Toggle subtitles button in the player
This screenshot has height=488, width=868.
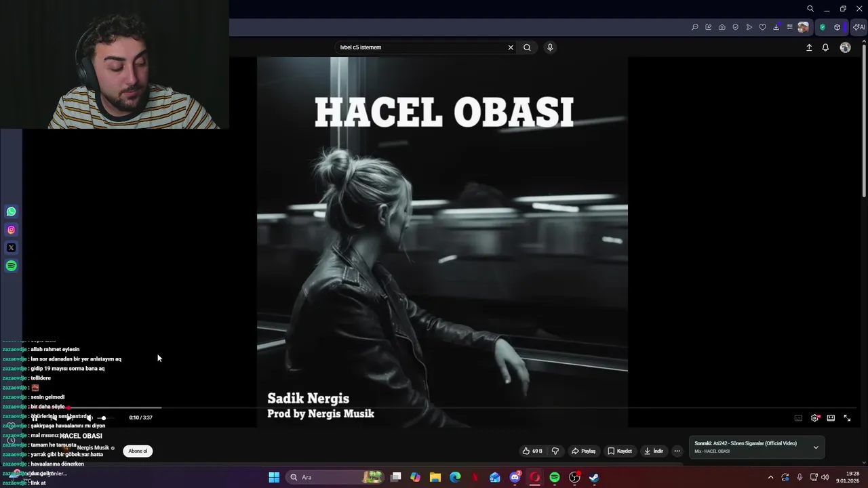pos(798,418)
